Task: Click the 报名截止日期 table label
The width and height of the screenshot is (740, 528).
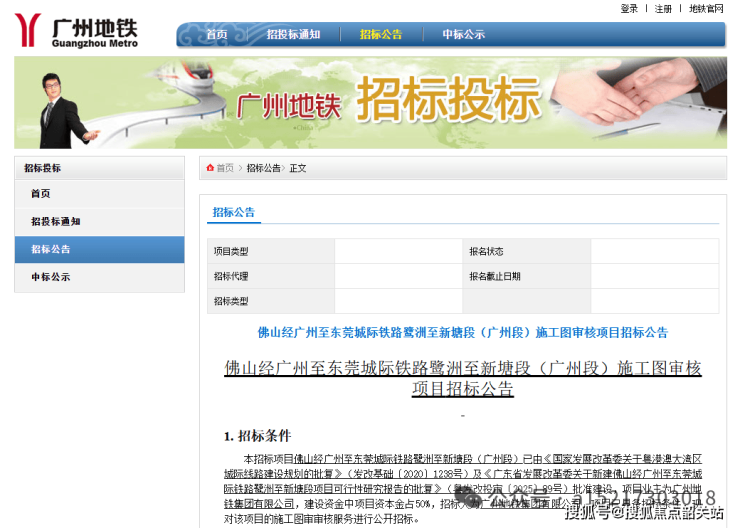Action: point(495,277)
